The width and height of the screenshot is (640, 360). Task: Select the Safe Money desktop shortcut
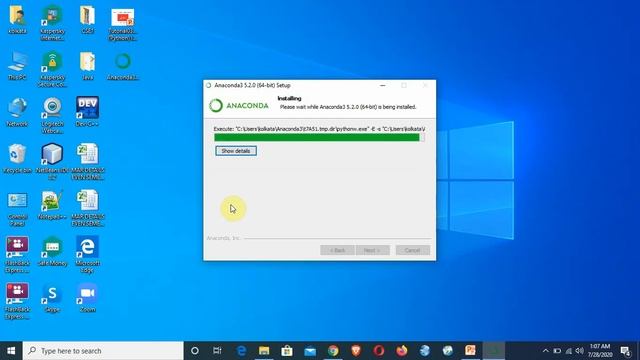52,251
